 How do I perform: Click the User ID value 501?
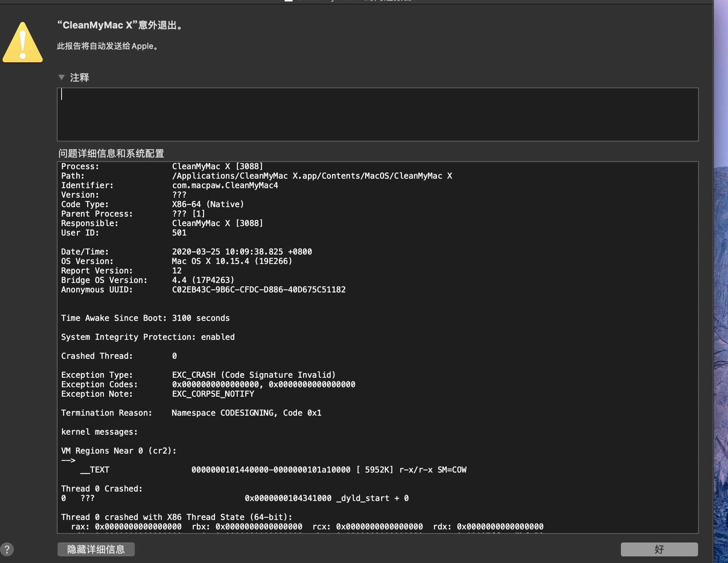click(x=179, y=233)
